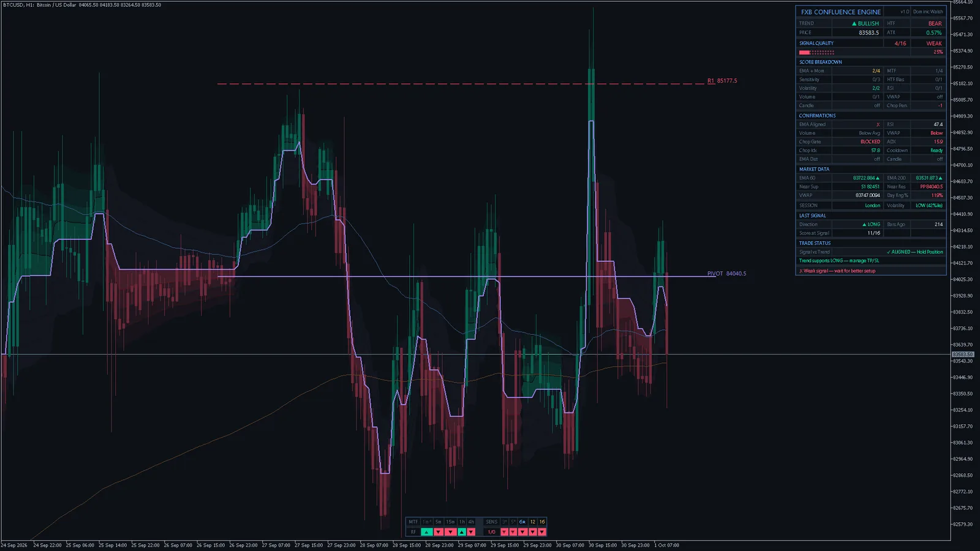Click the ATR 0.57% value
Image resolution: width=980 pixels, height=551 pixels.
[934, 32]
